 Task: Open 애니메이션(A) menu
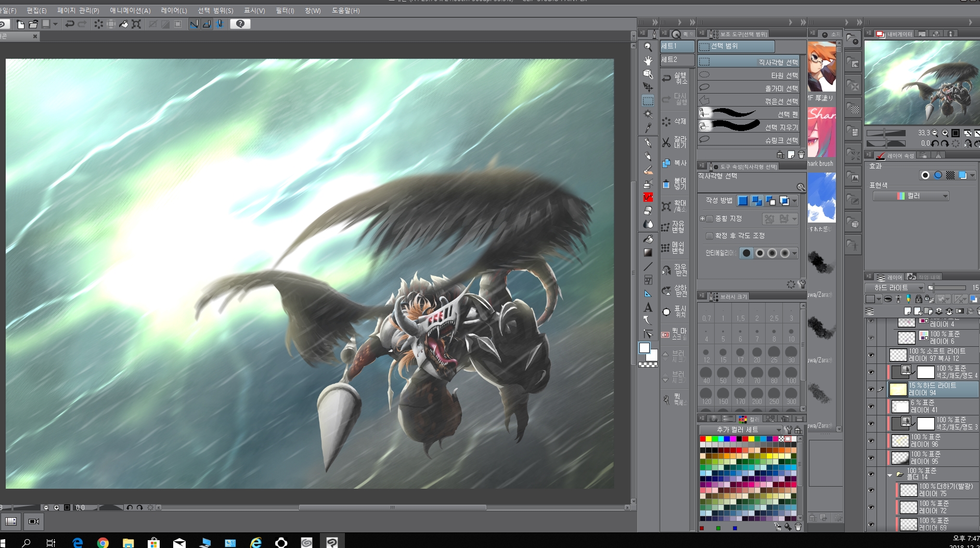(130, 10)
